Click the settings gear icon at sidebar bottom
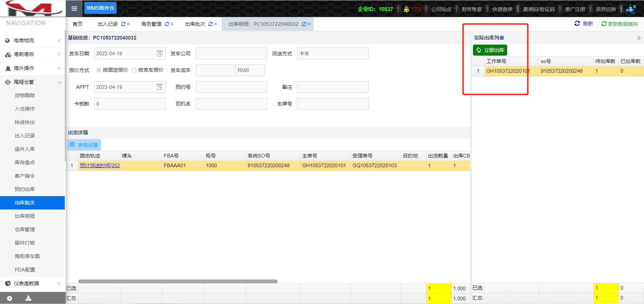Screen dimensions: 644x304 click(9, 298)
